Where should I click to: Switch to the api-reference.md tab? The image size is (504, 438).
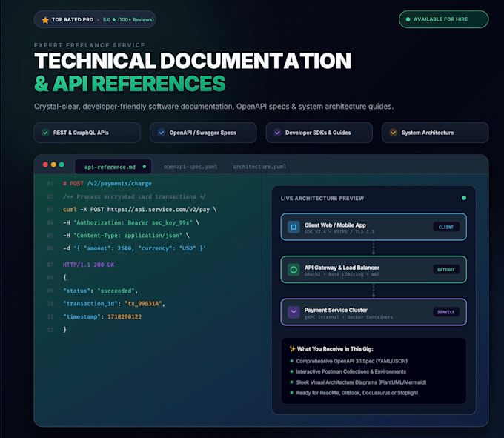113,167
